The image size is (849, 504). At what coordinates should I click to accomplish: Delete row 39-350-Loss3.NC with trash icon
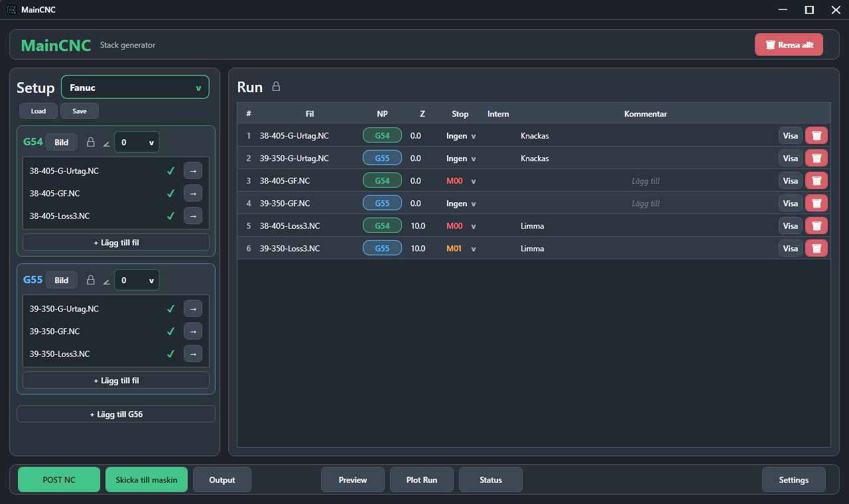(x=816, y=249)
